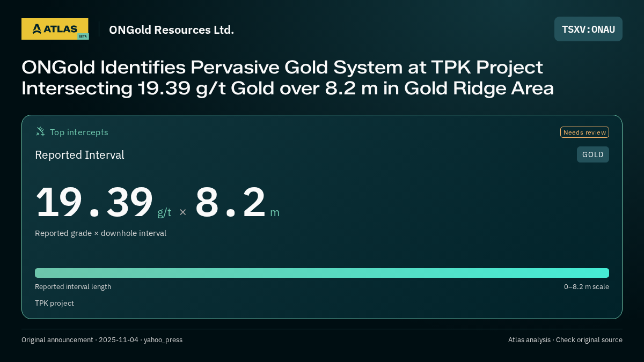The height and width of the screenshot is (362, 644).
Task: Click the interval length progress bar
Action: point(322,273)
